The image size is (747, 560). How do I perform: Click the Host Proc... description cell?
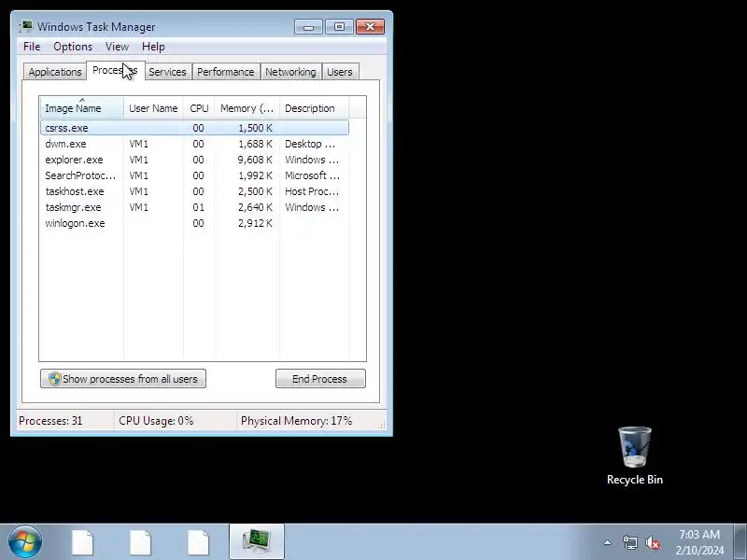tap(312, 191)
